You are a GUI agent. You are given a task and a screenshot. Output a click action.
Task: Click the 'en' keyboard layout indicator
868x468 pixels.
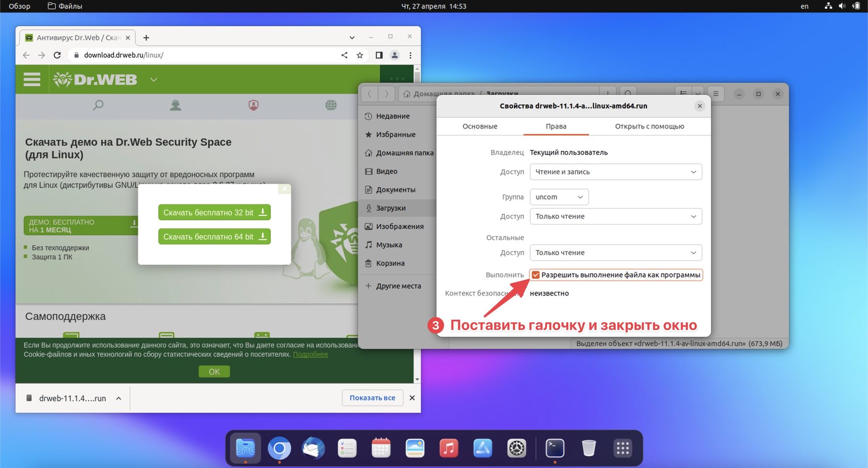pos(804,6)
